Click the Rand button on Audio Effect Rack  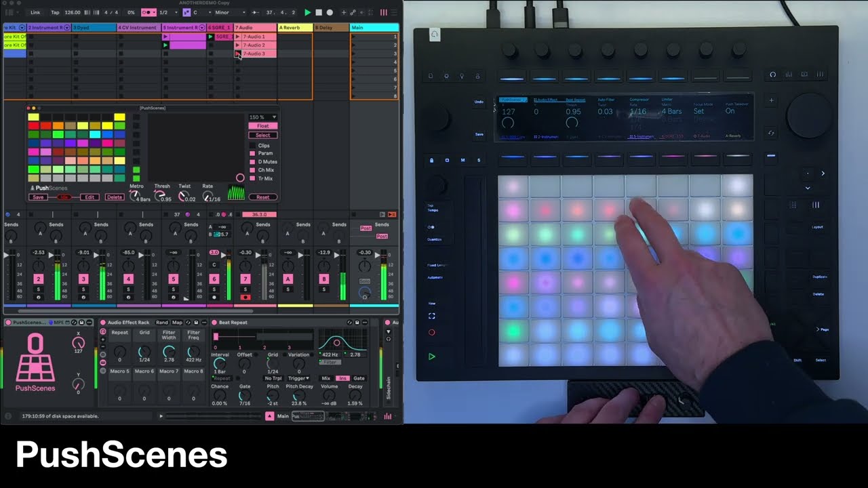162,323
